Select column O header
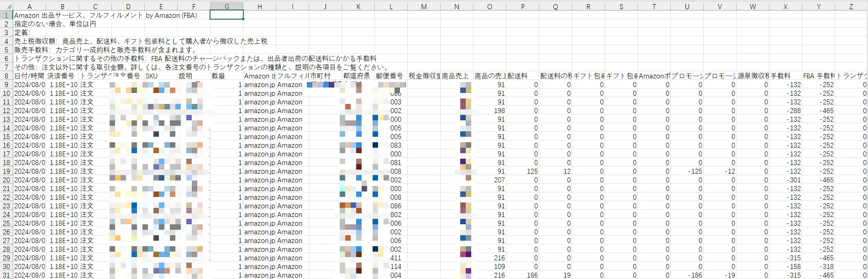 [489, 6]
